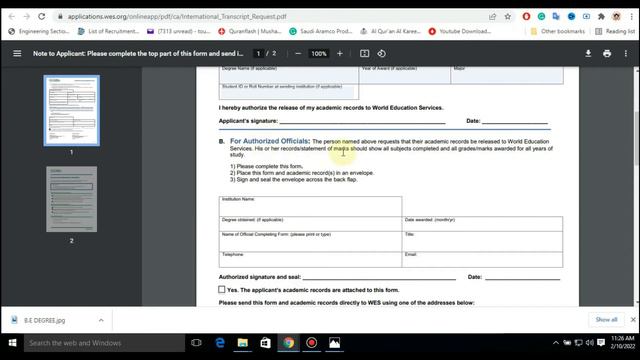Switch to Chrome taskbar icon
This screenshot has width=640, height=360.
[x=289, y=343]
